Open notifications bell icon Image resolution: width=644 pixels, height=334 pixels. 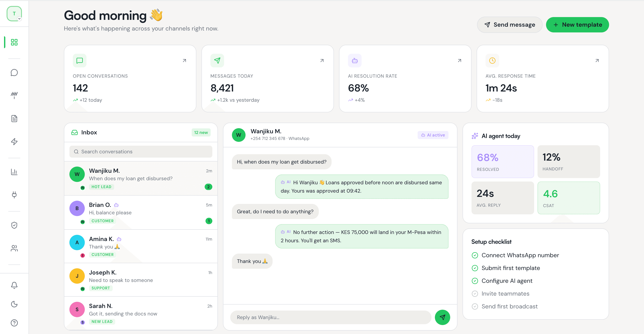14,285
